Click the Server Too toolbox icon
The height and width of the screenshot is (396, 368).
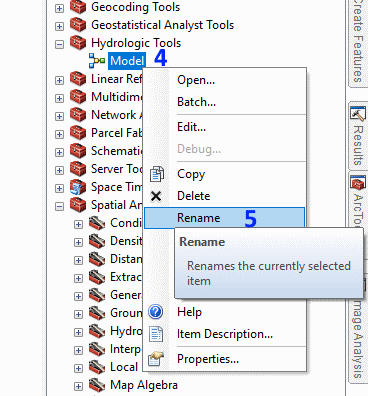[x=78, y=169]
